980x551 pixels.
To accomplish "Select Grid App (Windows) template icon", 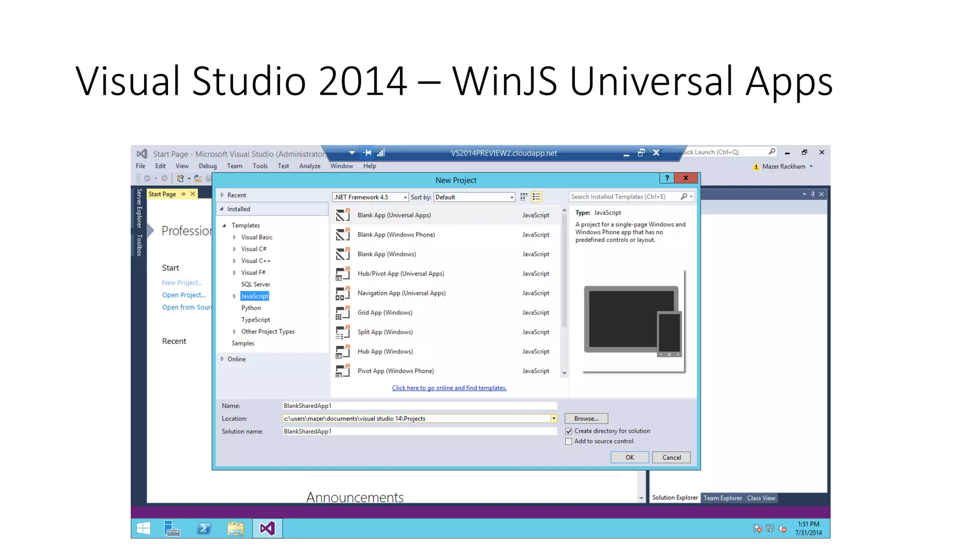I will pyautogui.click(x=343, y=312).
